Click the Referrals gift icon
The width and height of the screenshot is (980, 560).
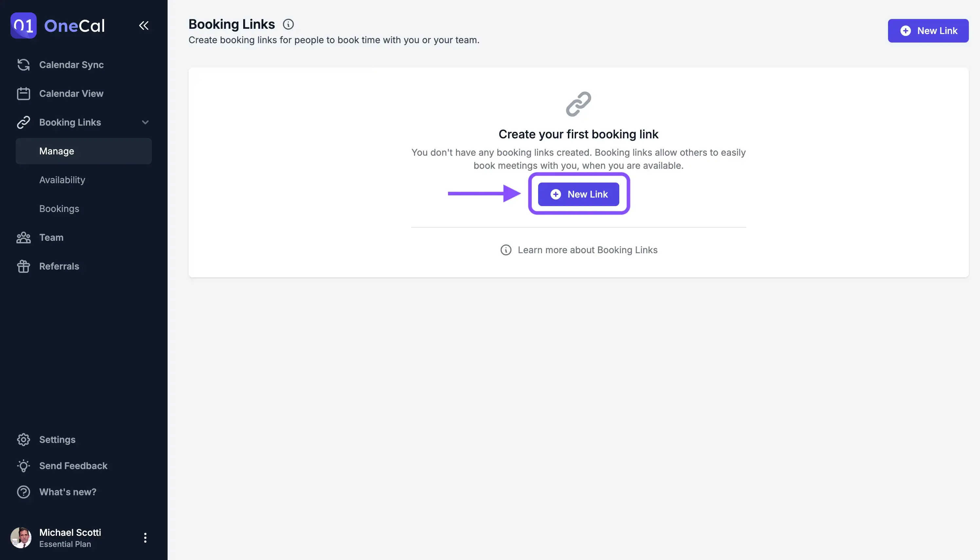[24, 266]
